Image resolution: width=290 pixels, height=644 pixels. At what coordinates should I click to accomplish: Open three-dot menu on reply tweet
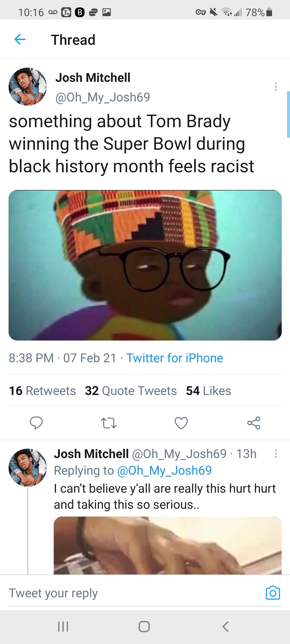(x=275, y=453)
